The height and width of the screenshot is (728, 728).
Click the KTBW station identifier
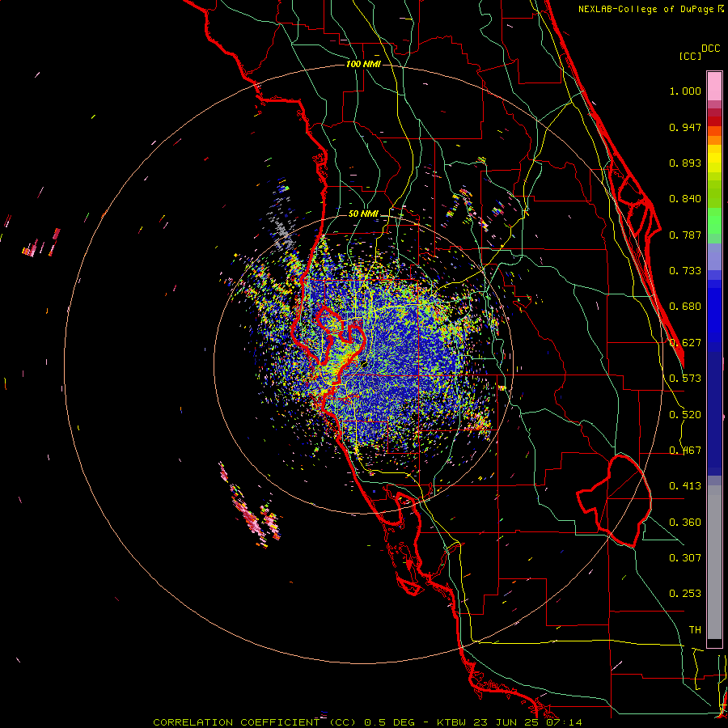[x=451, y=722]
